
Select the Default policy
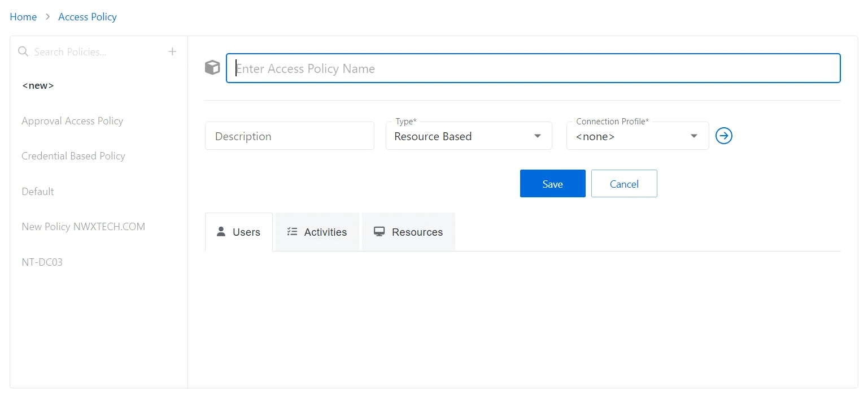[38, 192]
